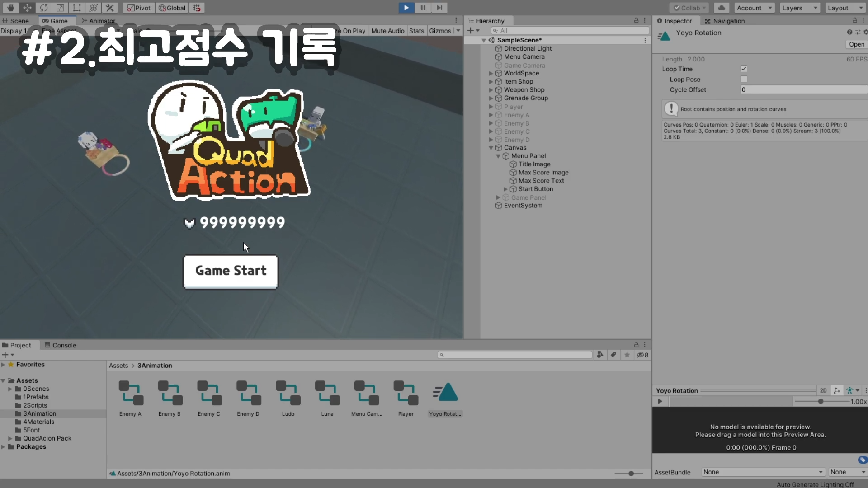
Task: Toggle hidden packages visibility icon
Action: 642,355
